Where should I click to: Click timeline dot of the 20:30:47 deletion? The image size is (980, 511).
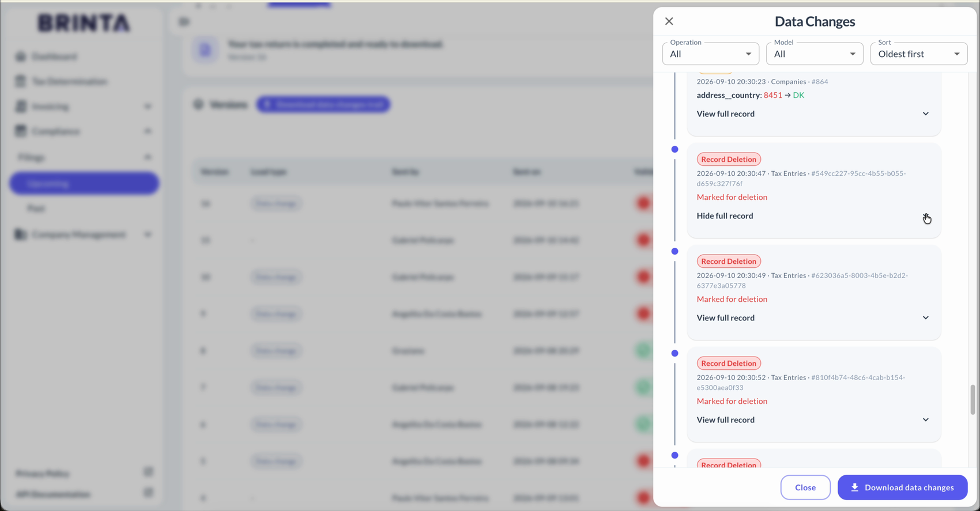click(x=674, y=149)
